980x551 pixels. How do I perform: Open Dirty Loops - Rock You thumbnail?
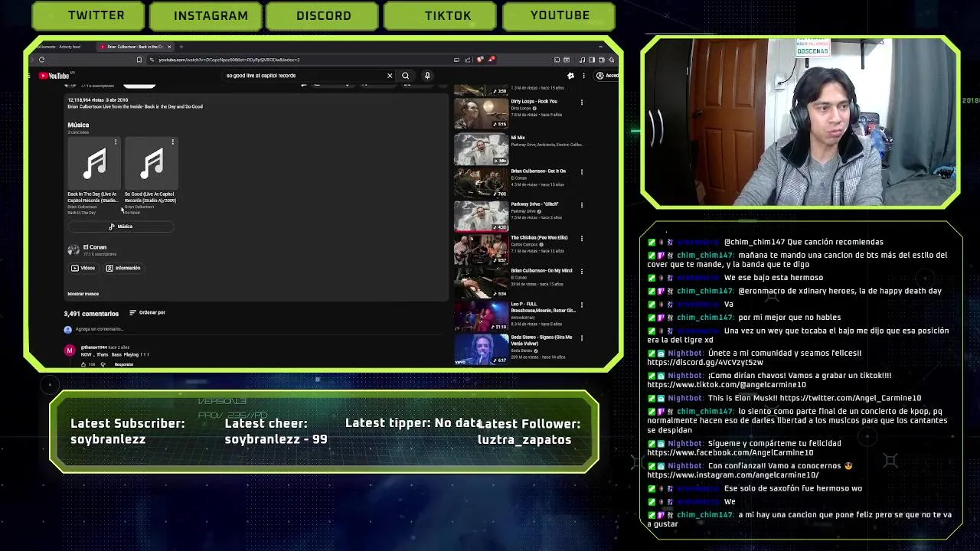tap(481, 113)
